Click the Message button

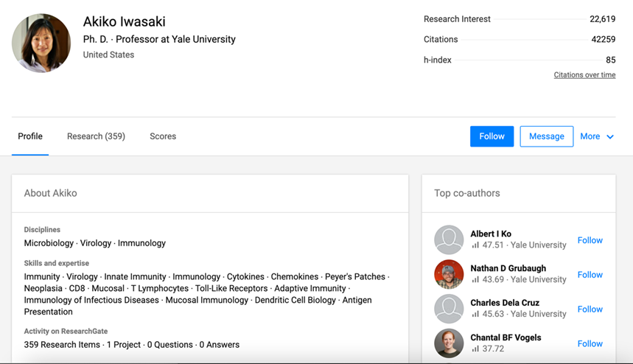[x=546, y=136]
